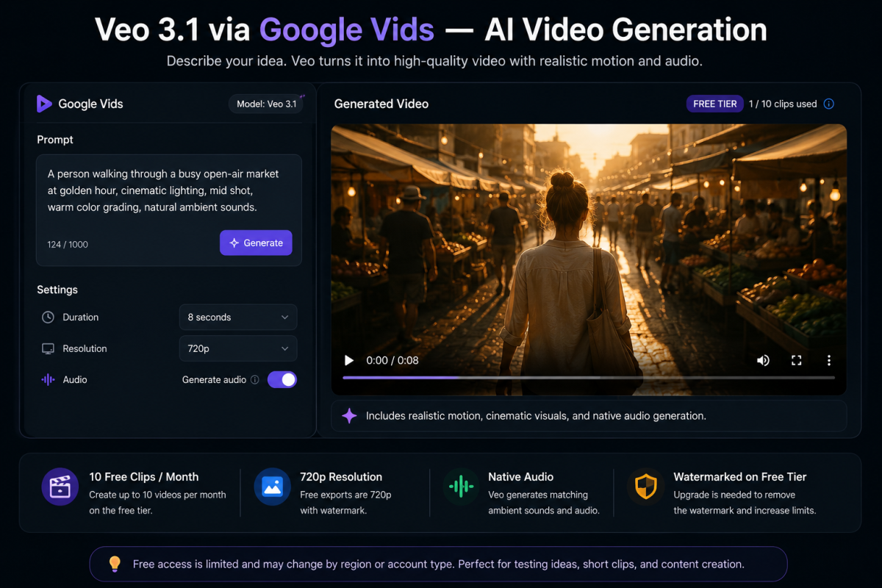Open the 8 seconds duration dropdown
Image resolution: width=882 pixels, height=588 pixels.
238,318
